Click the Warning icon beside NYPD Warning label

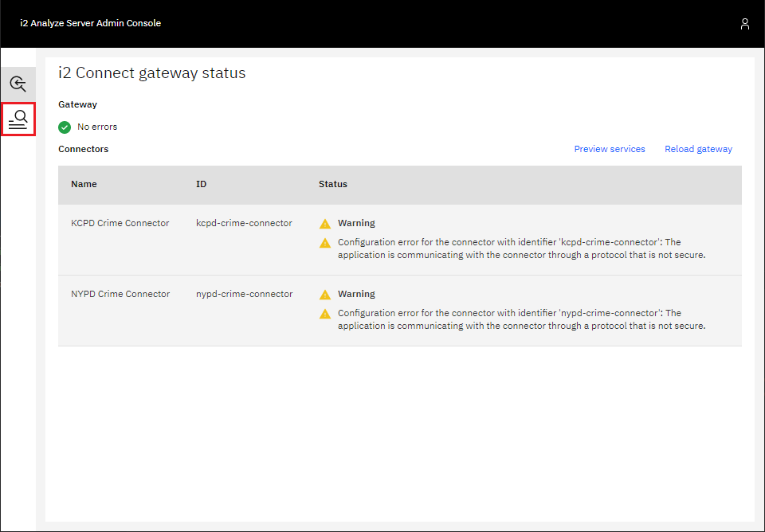click(325, 294)
